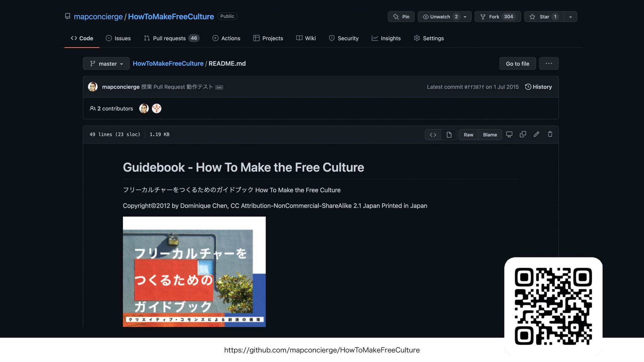Expand the Unwatch notifications dropdown
The width and height of the screenshot is (644, 362).
click(465, 17)
